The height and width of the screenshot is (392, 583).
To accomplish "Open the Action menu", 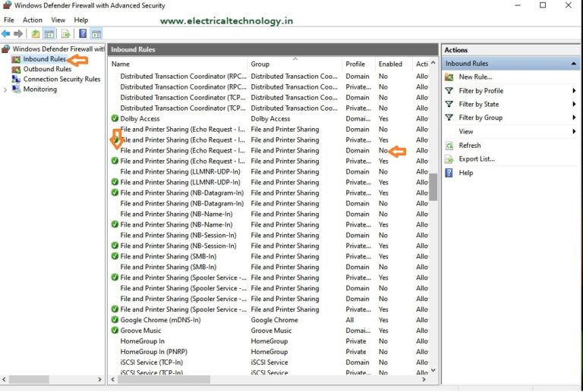I will pos(33,20).
